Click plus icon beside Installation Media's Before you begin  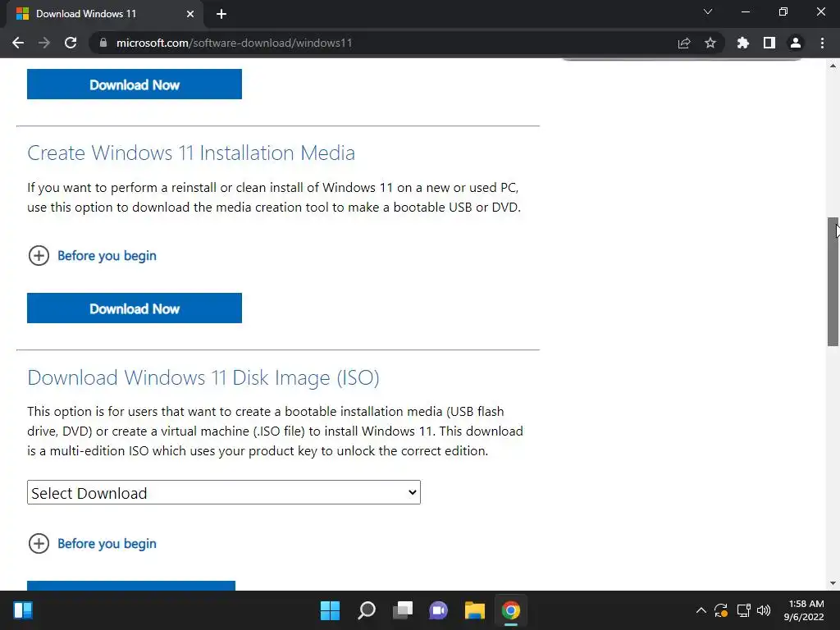tap(39, 256)
